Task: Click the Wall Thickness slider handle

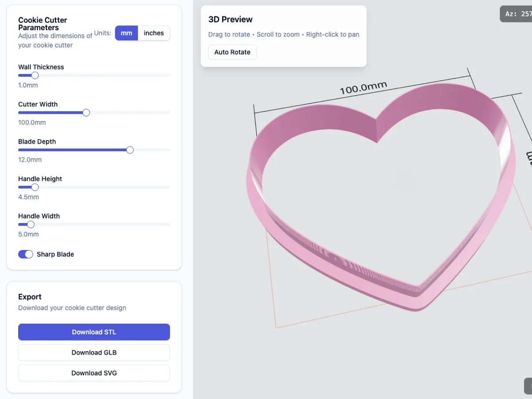Action: tap(35, 75)
